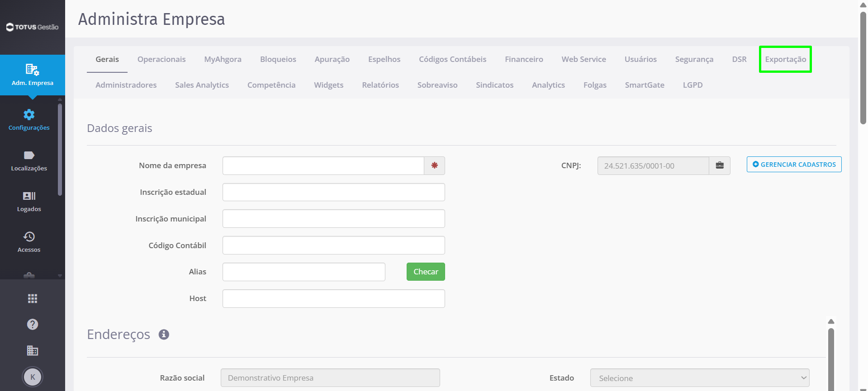Screen dimensions: 868x391
Task: Click the TOTVS Gestão logo
Action: click(x=32, y=27)
